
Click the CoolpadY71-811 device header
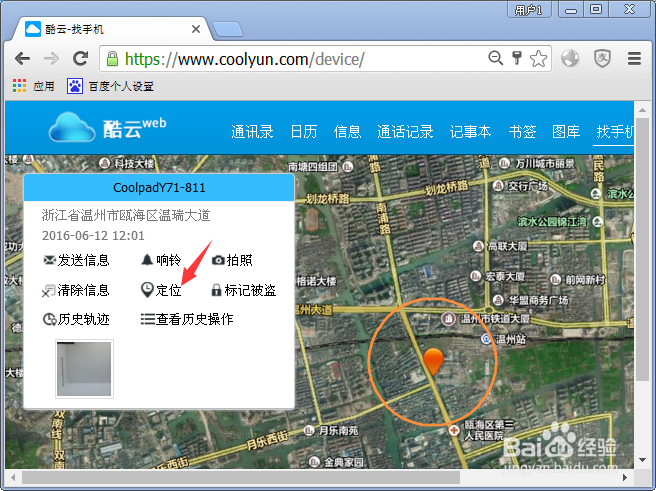click(159, 187)
